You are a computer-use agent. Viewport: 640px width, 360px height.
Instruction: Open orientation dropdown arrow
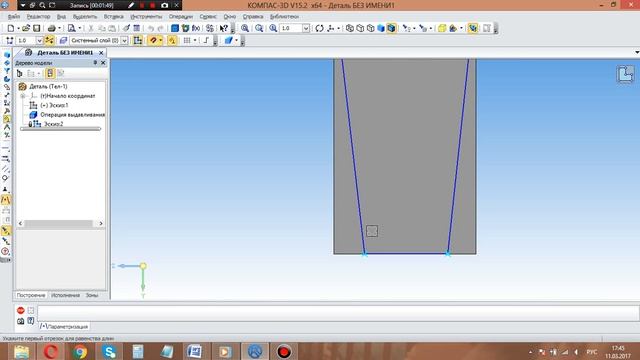339,28
